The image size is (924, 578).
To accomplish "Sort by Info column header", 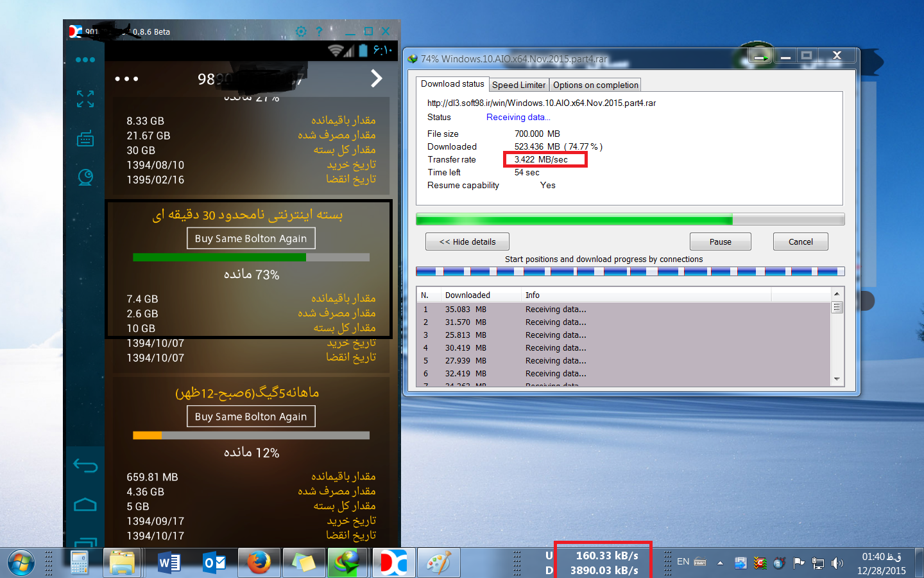I will pyautogui.click(x=646, y=295).
